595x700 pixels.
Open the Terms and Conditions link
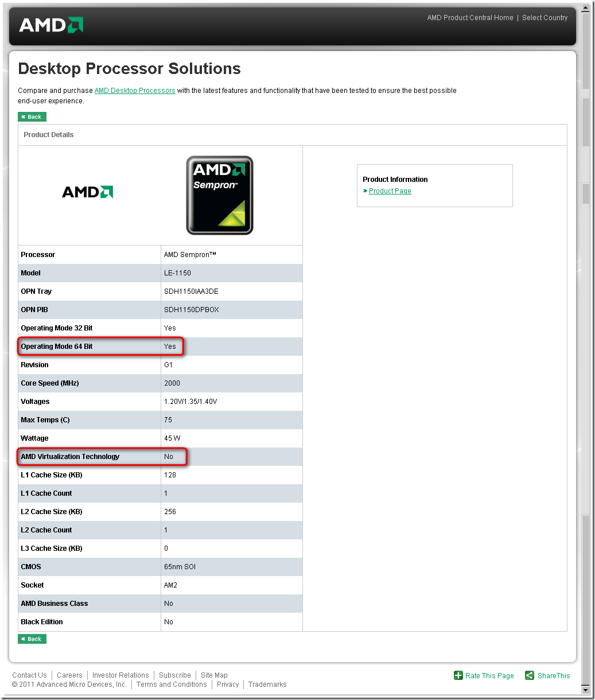pyautogui.click(x=172, y=685)
